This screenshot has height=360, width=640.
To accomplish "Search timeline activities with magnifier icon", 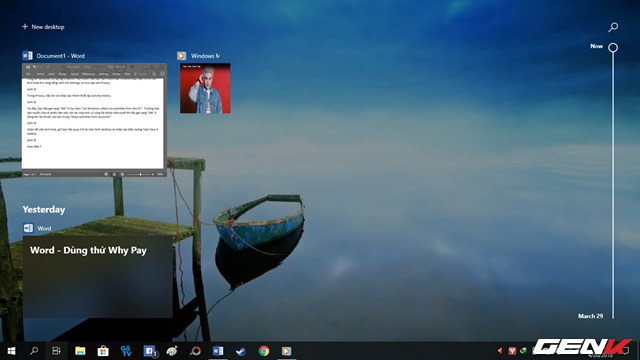I will click(x=613, y=27).
